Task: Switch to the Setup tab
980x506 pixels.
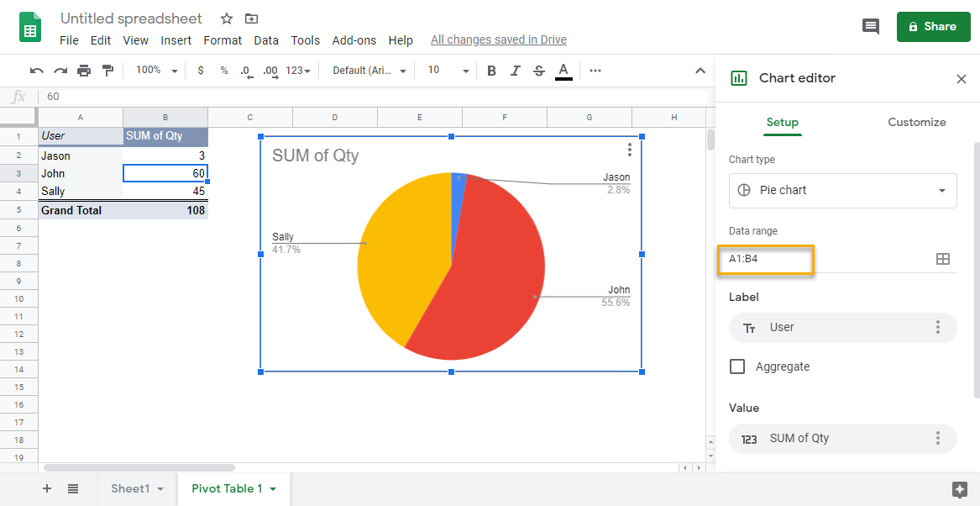Action: [x=783, y=123]
